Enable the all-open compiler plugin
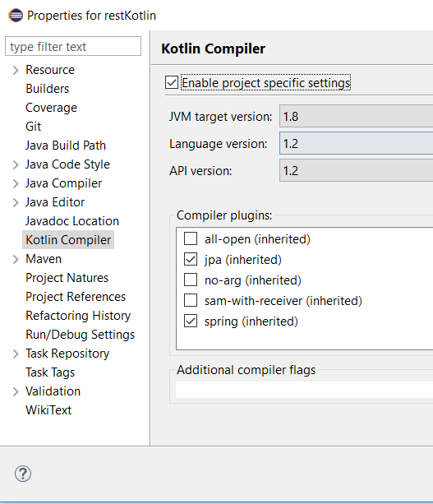 [191, 238]
